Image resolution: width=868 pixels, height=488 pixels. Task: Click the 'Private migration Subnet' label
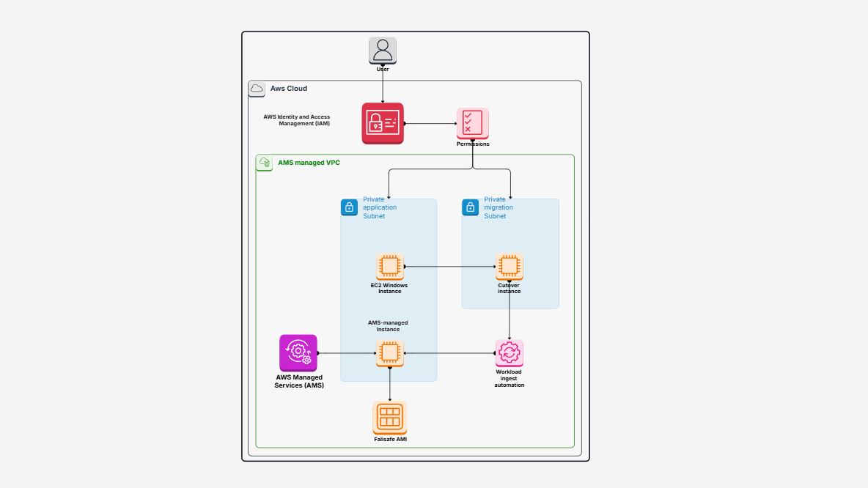[x=499, y=207]
